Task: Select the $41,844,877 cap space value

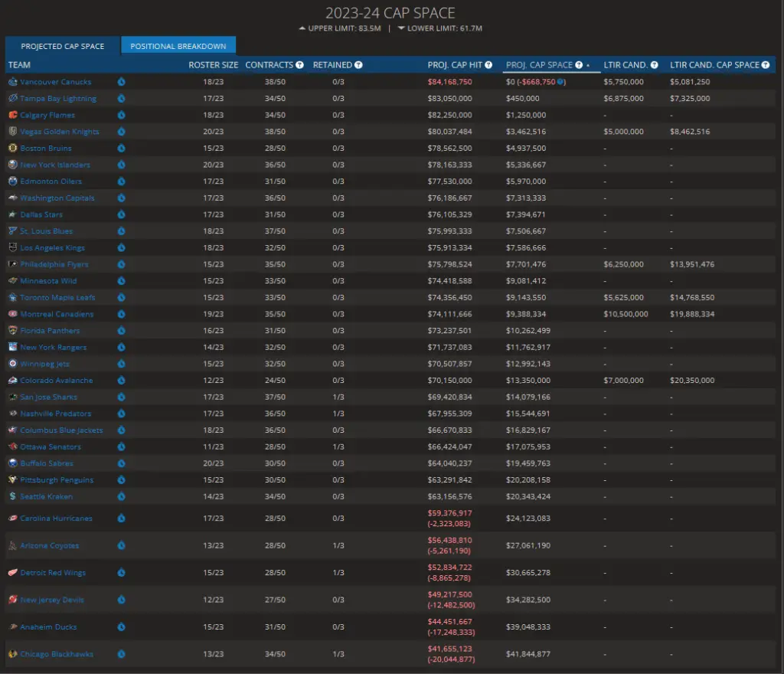Action: click(528, 654)
